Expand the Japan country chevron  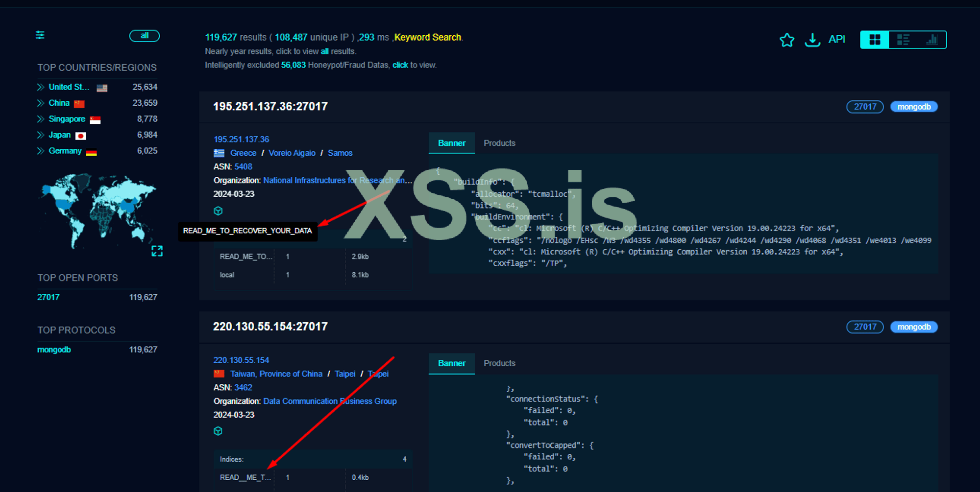coord(41,135)
